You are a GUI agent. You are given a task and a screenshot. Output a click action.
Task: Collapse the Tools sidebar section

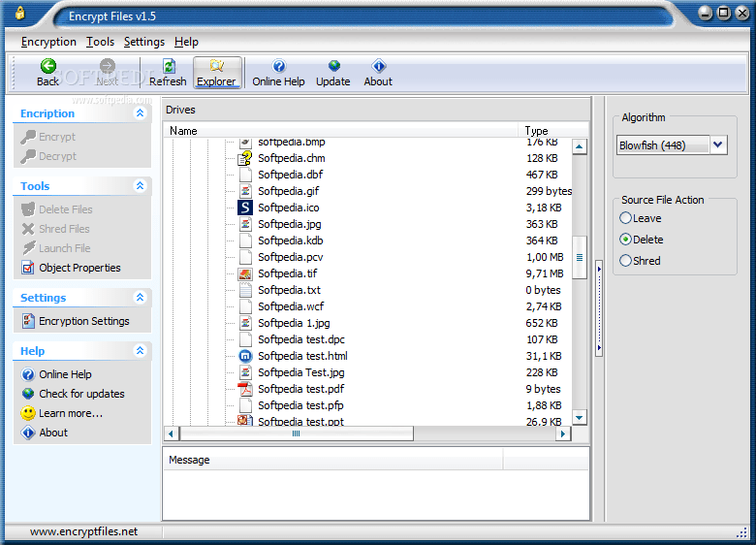coord(140,185)
